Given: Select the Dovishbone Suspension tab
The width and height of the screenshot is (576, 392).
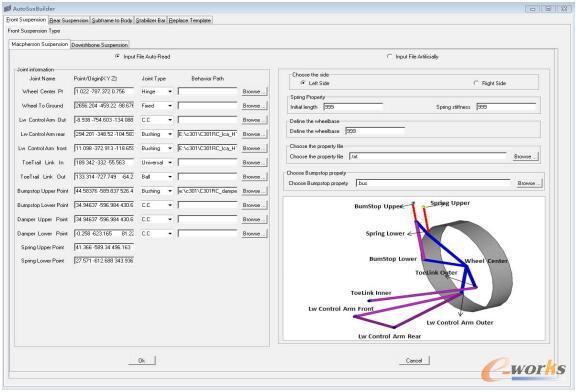Looking at the screenshot, I should pos(100,45).
